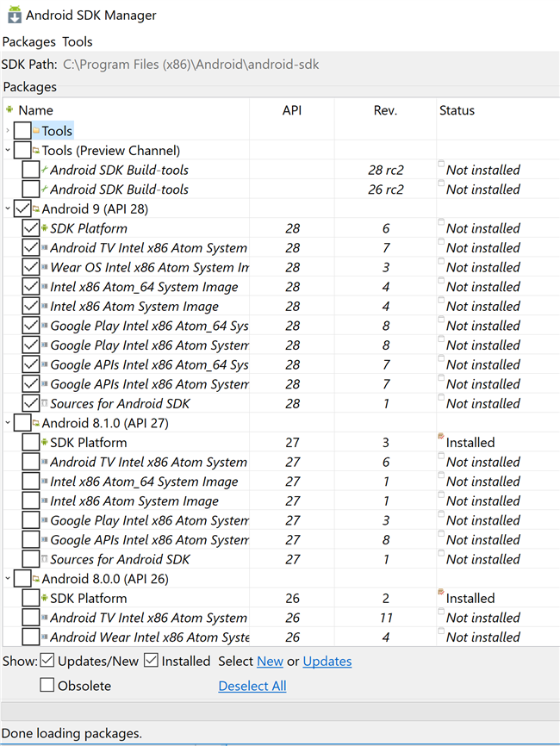This screenshot has height=746, width=560.
Task: Expand the Tools tree node
Action: tap(8, 130)
